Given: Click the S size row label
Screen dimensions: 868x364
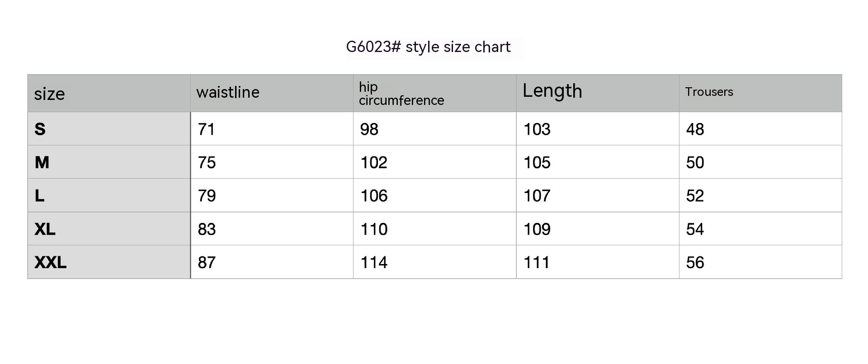Looking at the screenshot, I should tap(40, 129).
